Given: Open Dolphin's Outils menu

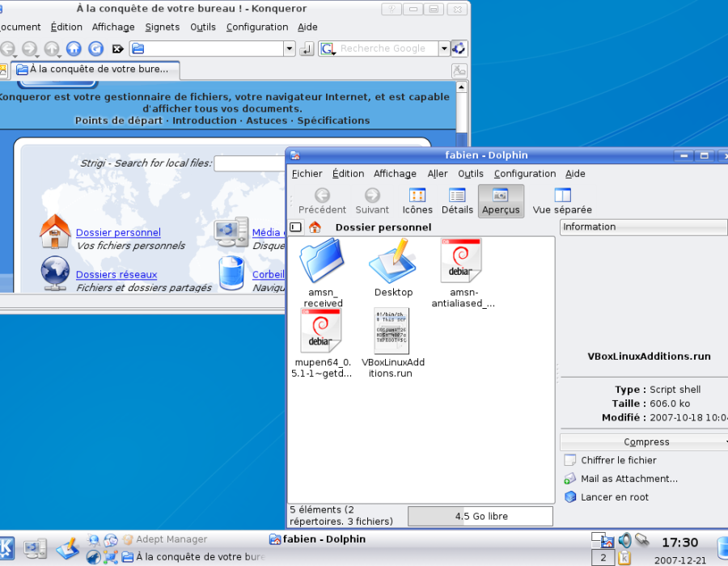Looking at the screenshot, I should [x=471, y=174].
